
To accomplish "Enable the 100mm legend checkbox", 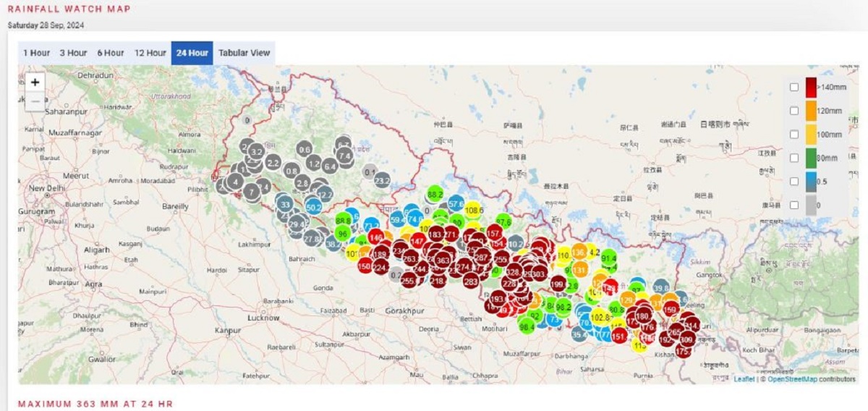I will (x=794, y=135).
